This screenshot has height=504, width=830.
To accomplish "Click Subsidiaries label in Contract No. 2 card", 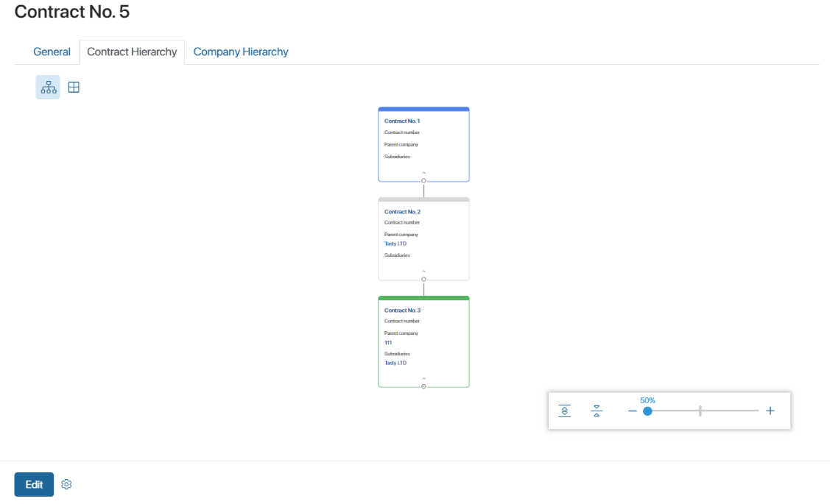I will 397,255.
